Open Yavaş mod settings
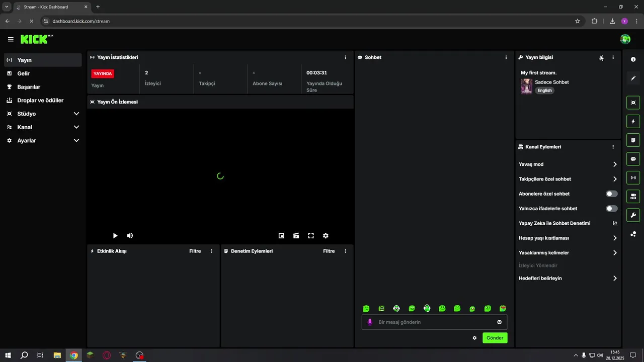The height and width of the screenshot is (362, 644). click(x=568, y=164)
